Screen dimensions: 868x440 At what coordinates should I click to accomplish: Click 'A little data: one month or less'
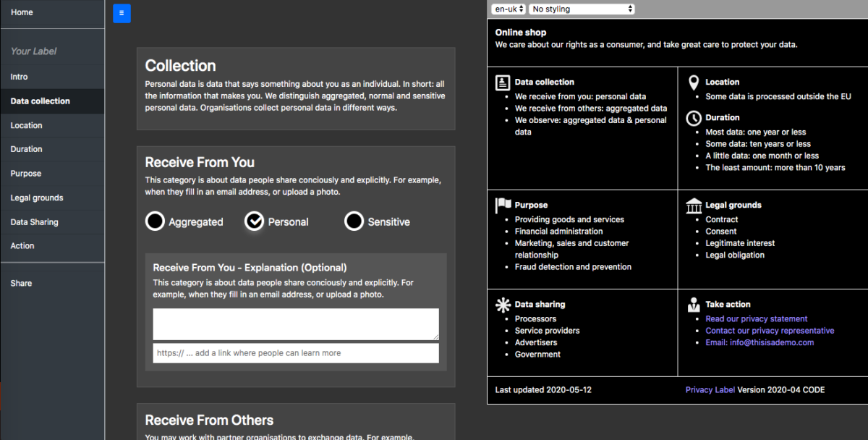pyautogui.click(x=762, y=156)
